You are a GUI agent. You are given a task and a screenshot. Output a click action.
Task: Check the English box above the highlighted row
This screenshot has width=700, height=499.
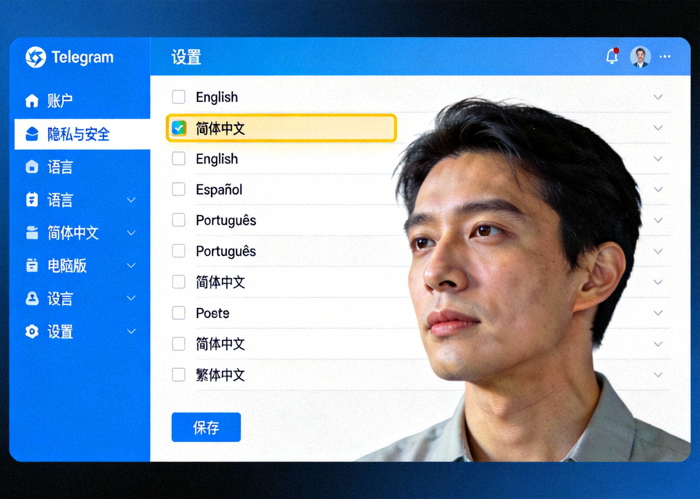179,97
